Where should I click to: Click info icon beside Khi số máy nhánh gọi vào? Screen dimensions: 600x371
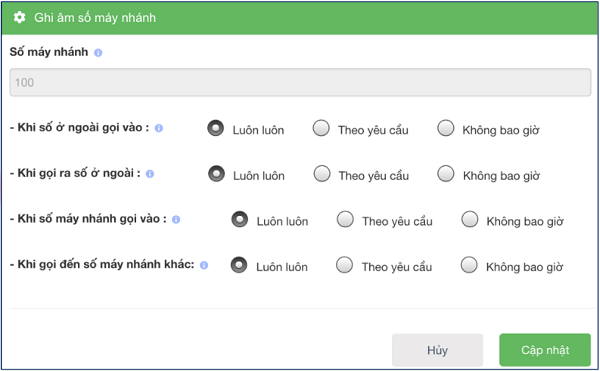(176, 220)
